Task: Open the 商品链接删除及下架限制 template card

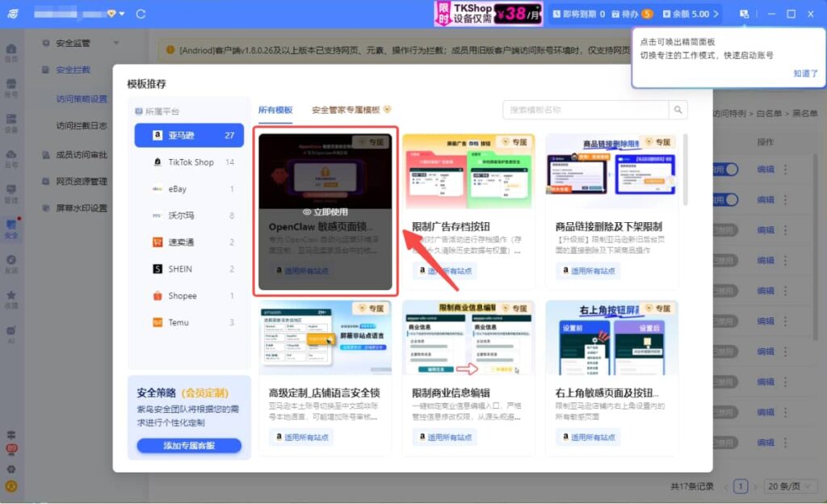Action: 612,210
